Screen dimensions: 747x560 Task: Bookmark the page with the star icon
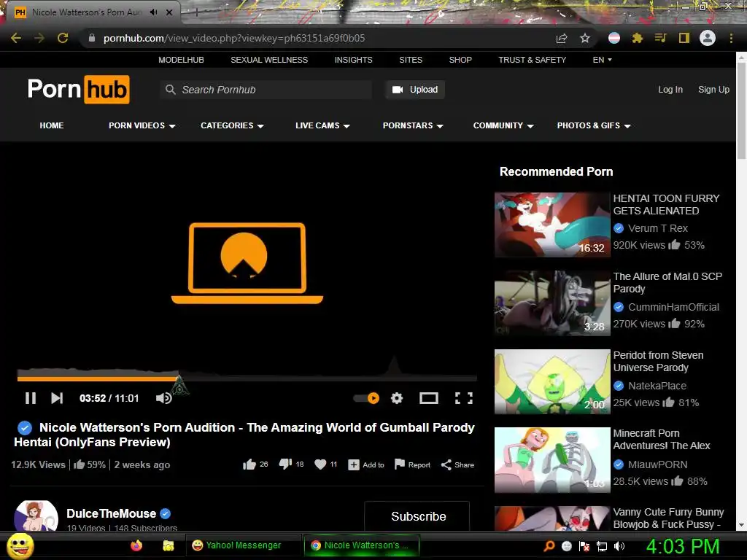point(584,38)
